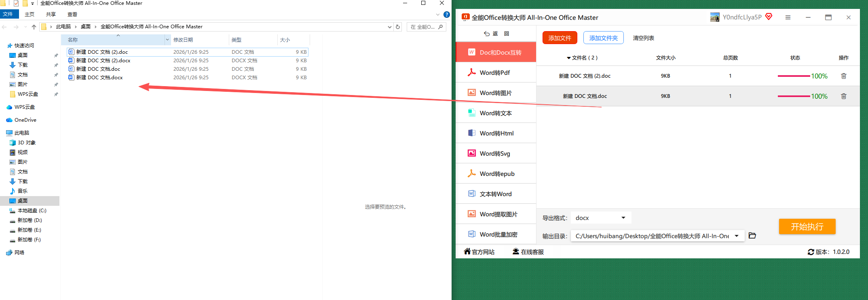Screen dimensions: 868x300
Task: Select Word转Pdf conversion mode
Action: tap(496, 73)
